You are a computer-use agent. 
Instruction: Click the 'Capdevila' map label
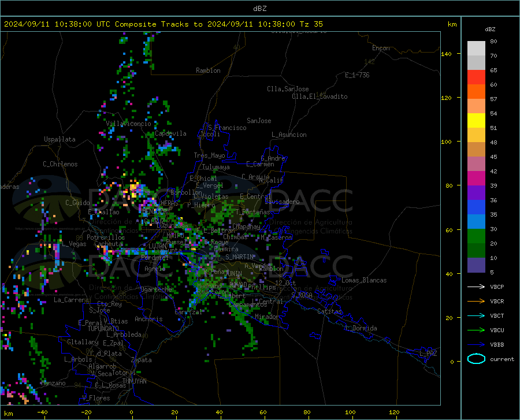(x=170, y=133)
